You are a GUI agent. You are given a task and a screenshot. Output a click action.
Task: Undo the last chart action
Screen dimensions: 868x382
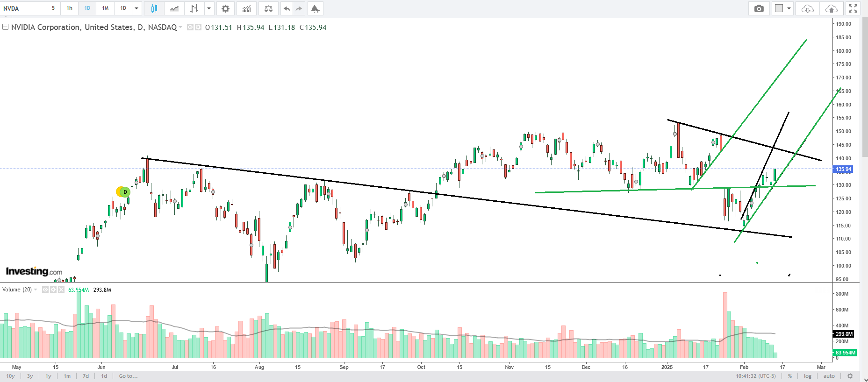point(287,8)
